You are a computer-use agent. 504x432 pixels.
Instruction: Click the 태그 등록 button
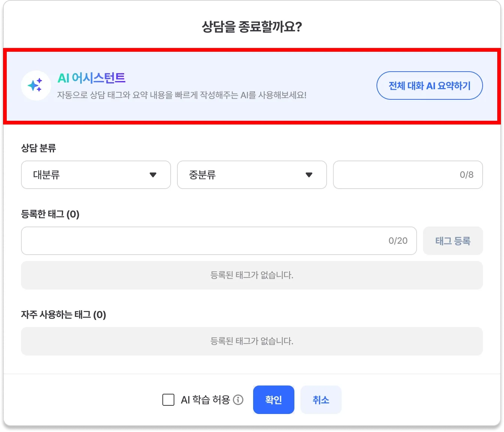453,241
